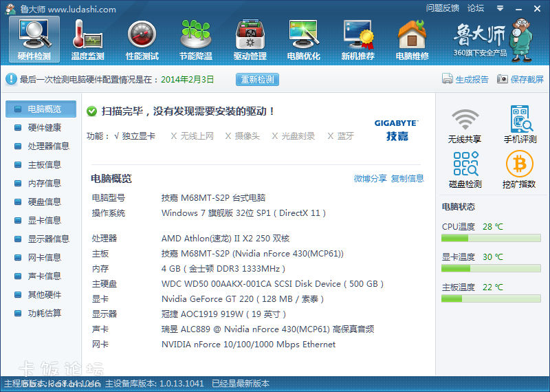Open the 硬件检测 hardware detection tab
The height and width of the screenshot is (392, 550).
click(x=34, y=39)
